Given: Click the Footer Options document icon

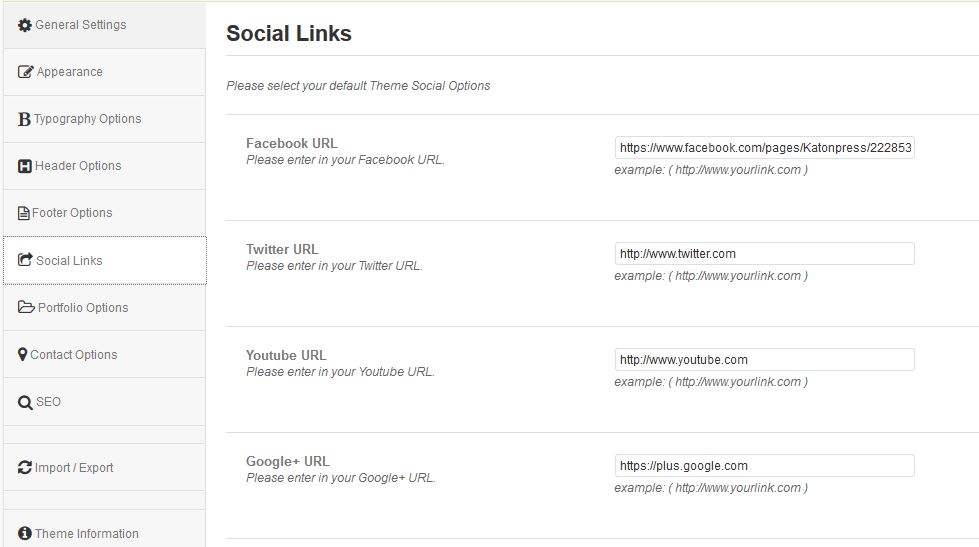Looking at the screenshot, I should coord(24,213).
